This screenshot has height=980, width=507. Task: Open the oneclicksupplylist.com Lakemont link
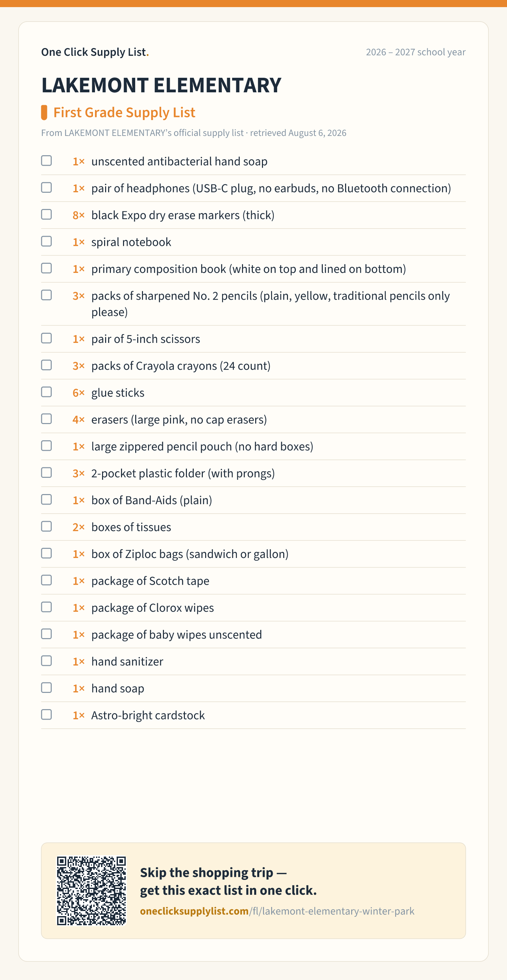point(277,911)
